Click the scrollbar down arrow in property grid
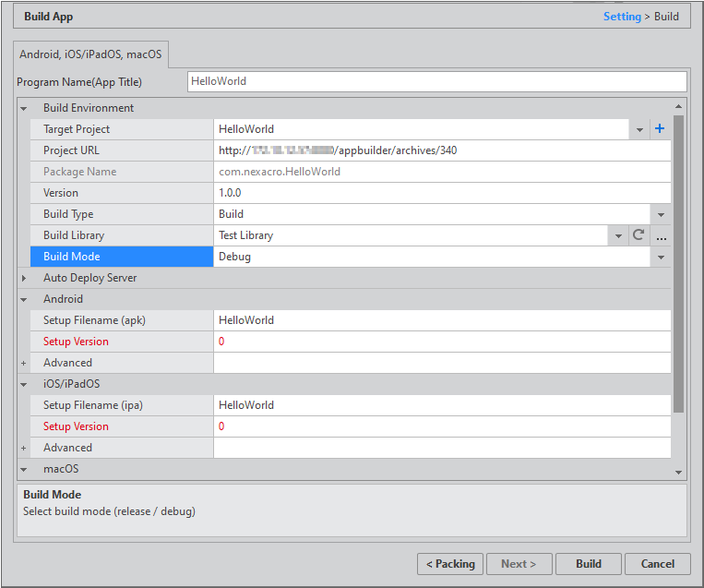This screenshot has height=588, width=704. [x=679, y=472]
